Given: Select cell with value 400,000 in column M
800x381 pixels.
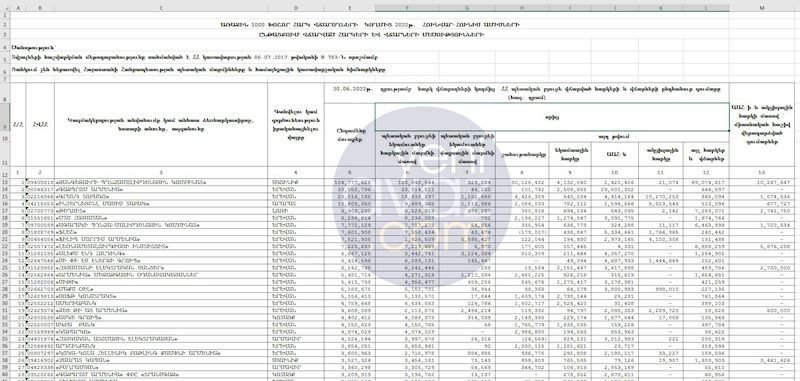Looking at the screenshot, I should 762,310.
